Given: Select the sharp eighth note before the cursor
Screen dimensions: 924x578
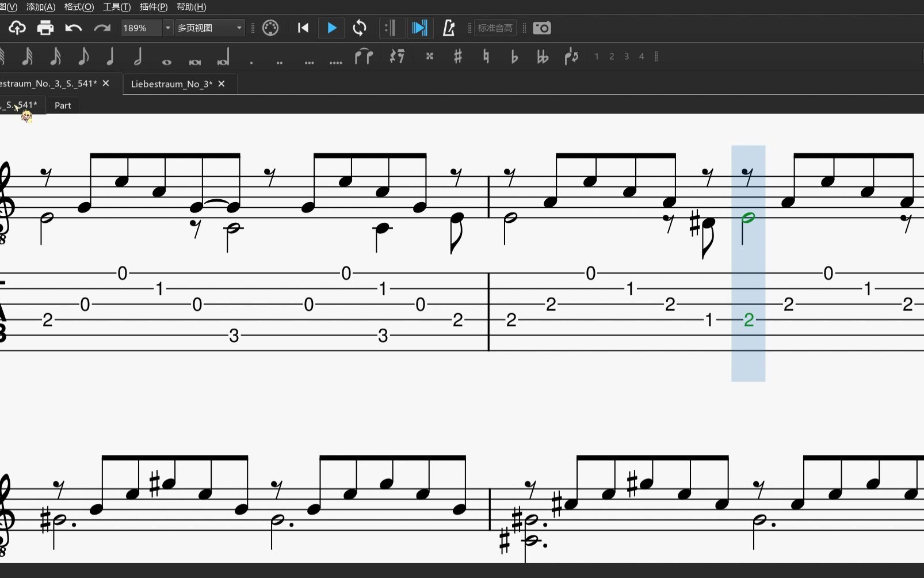Looking at the screenshot, I should [x=708, y=223].
